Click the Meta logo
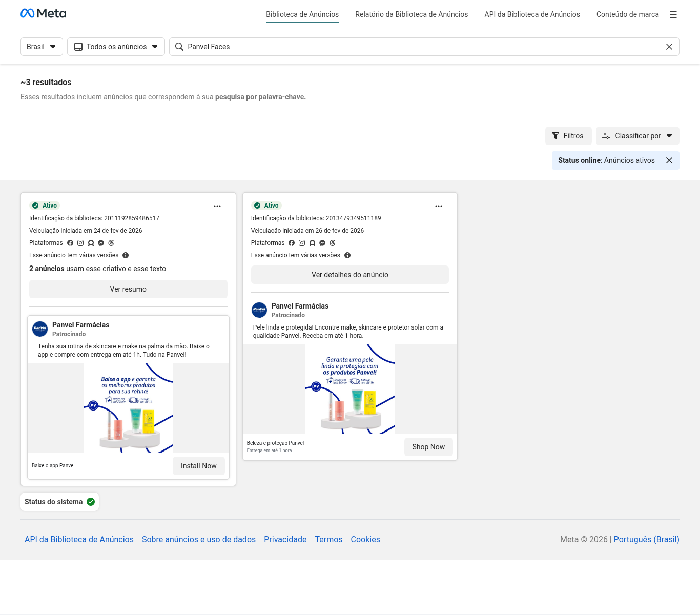Screen dimensions: 700x615 click(43, 13)
